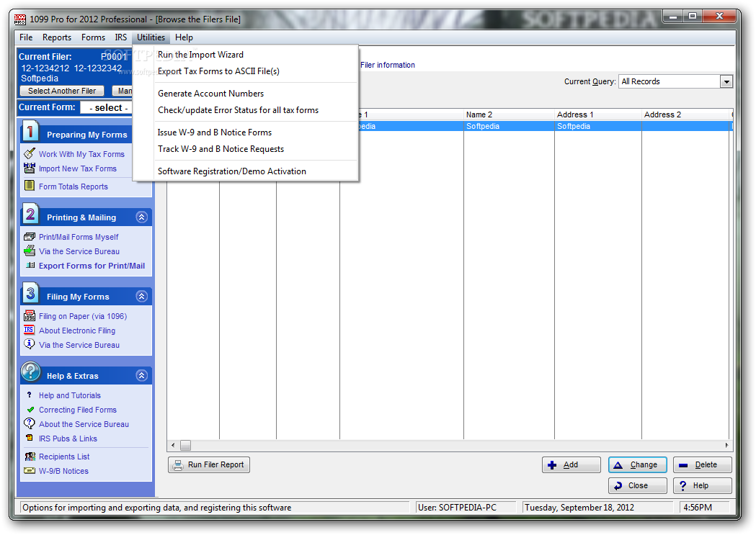
Task: Open the Recipients List link
Action: point(64,457)
